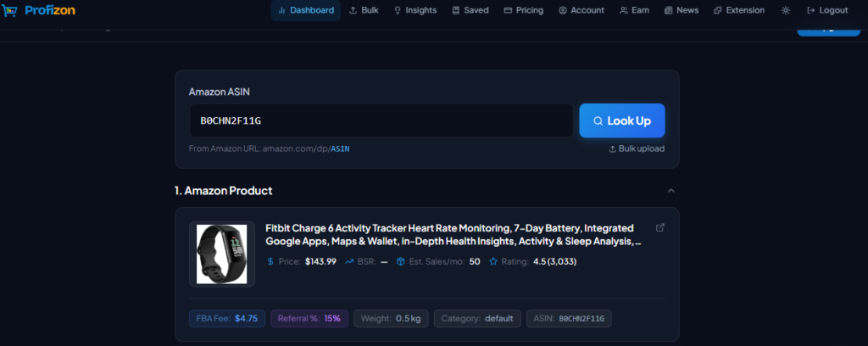Toggle the light/dark theme sun icon
This screenshot has height=346, width=868.
pos(786,10)
